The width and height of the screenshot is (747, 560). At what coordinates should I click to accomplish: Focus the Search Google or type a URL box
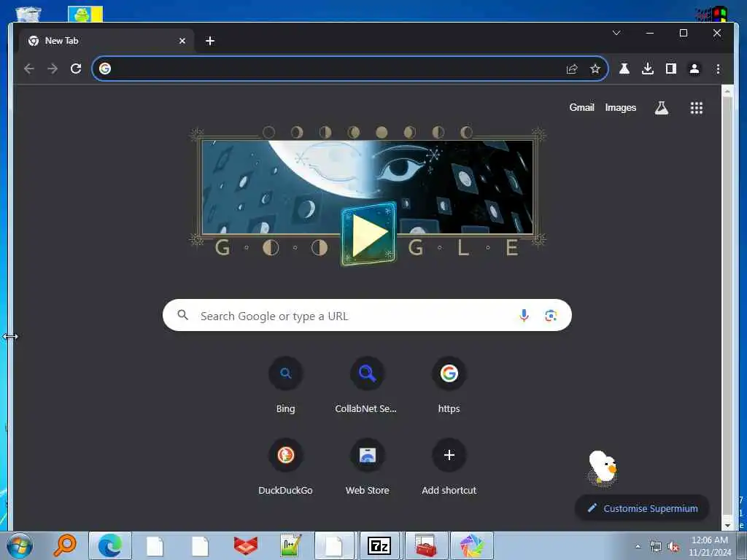click(x=367, y=315)
